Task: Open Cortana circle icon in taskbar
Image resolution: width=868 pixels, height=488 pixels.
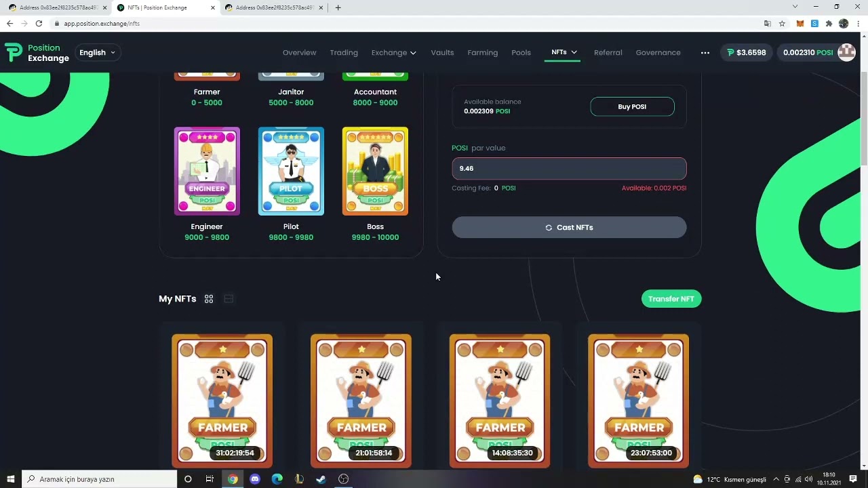Action: tap(188, 479)
